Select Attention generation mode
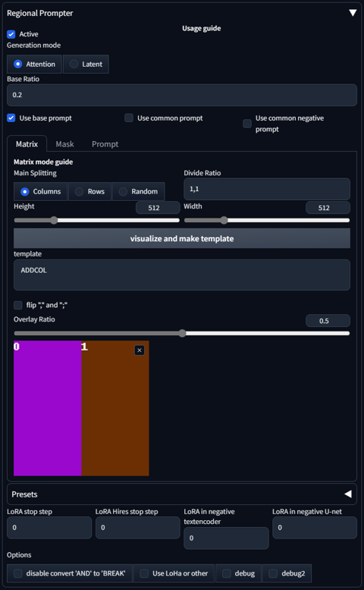Image resolution: width=364 pixels, height=590 pixels. click(x=34, y=64)
